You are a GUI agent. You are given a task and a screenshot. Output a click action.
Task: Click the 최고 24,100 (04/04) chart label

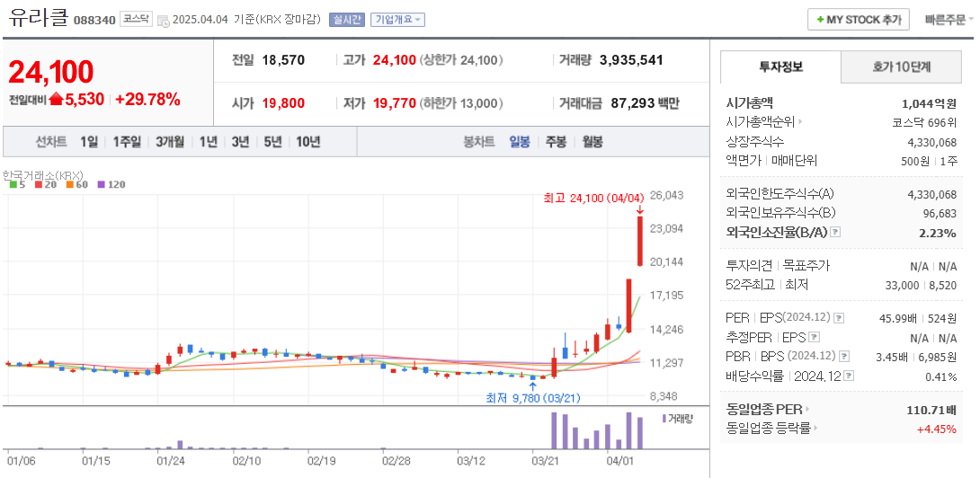[593, 198]
